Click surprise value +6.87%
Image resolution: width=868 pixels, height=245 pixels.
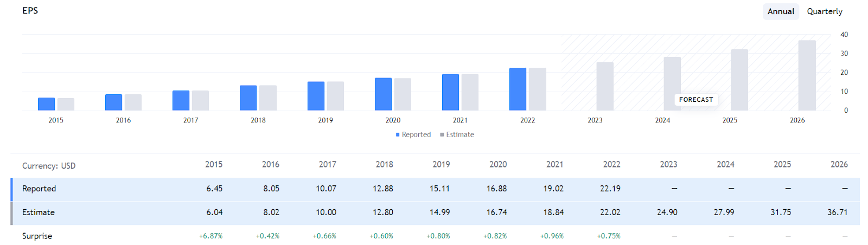tap(211, 236)
